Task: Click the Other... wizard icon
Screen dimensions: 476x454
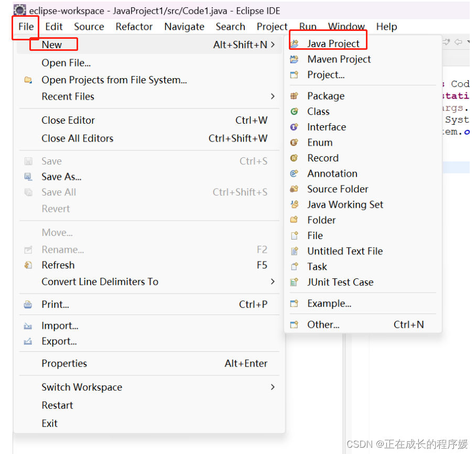Action: pos(294,325)
